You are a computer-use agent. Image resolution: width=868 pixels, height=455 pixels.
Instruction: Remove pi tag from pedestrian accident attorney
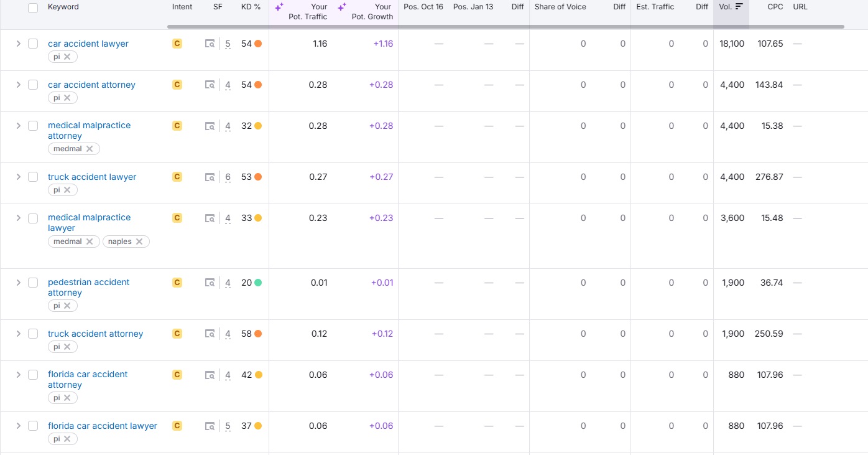tap(67, 306)
